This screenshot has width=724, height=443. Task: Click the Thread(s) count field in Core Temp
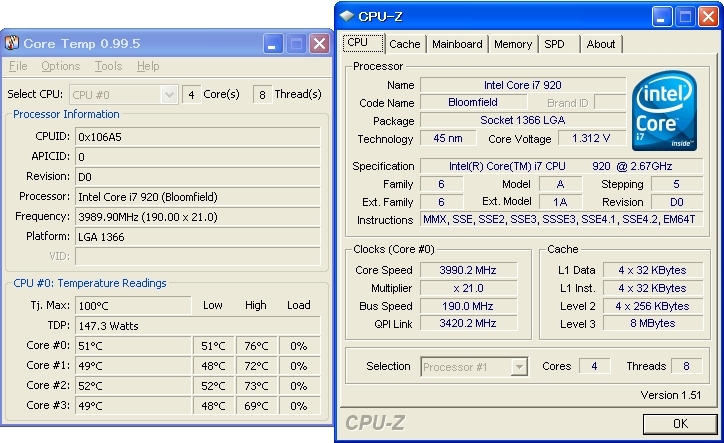(262, 95)
